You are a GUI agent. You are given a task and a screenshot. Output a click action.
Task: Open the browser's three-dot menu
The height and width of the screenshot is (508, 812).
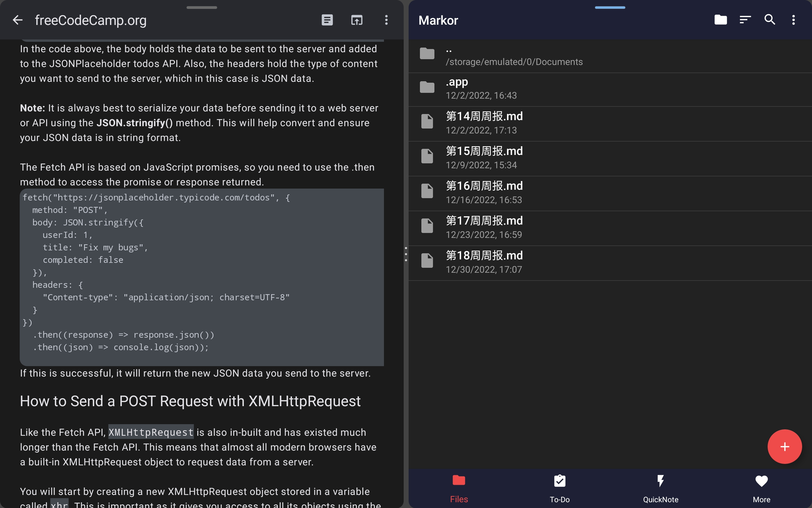(x=386, y=20)
